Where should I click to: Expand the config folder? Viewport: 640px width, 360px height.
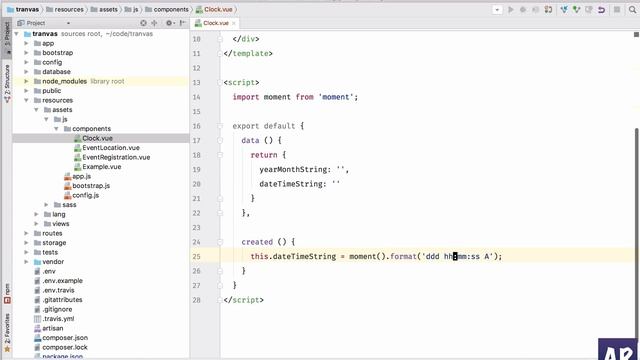tap(26, 62)
